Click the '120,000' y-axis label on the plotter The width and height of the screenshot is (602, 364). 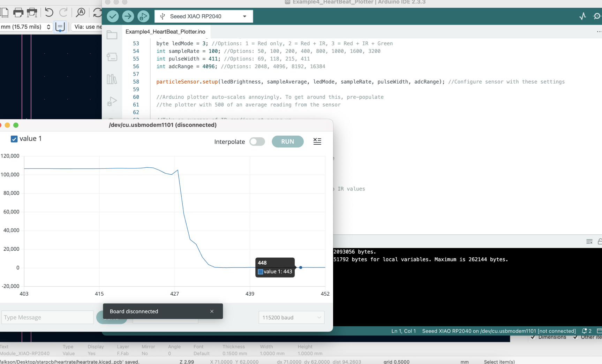tap(10, 156)
